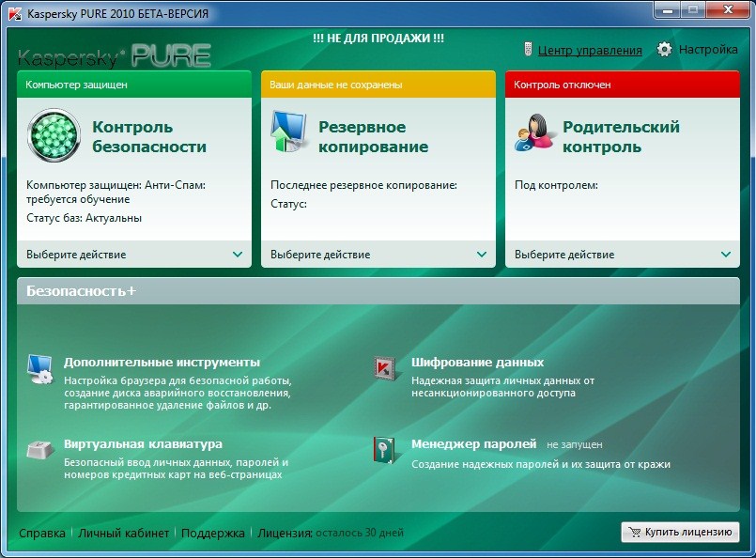The width and height of the screenshot is (756, 558).
Task: Click не запущен status next to Менеджер паролей
Action: tap(574, 444)
